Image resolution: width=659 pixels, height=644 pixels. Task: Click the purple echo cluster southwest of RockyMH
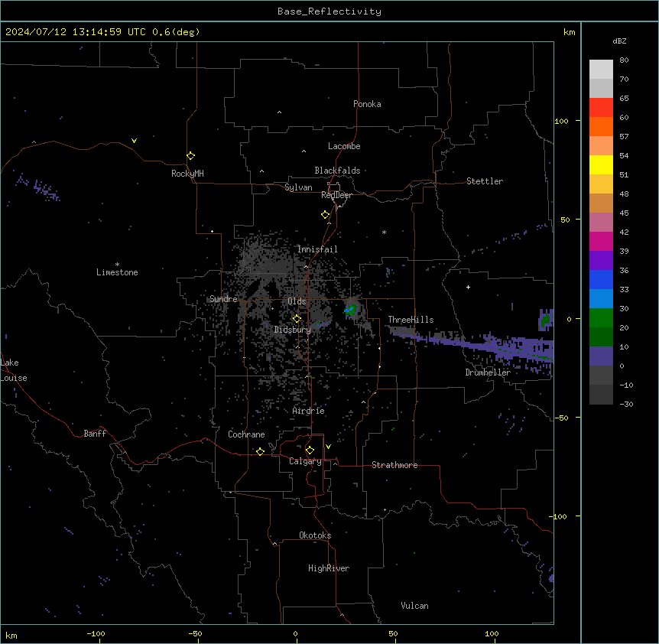coord(39,187)
